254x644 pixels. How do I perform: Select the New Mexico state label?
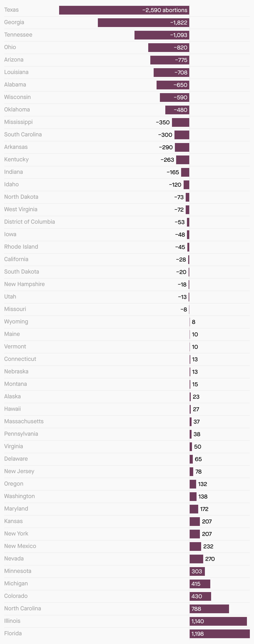[x=20, y=546]
